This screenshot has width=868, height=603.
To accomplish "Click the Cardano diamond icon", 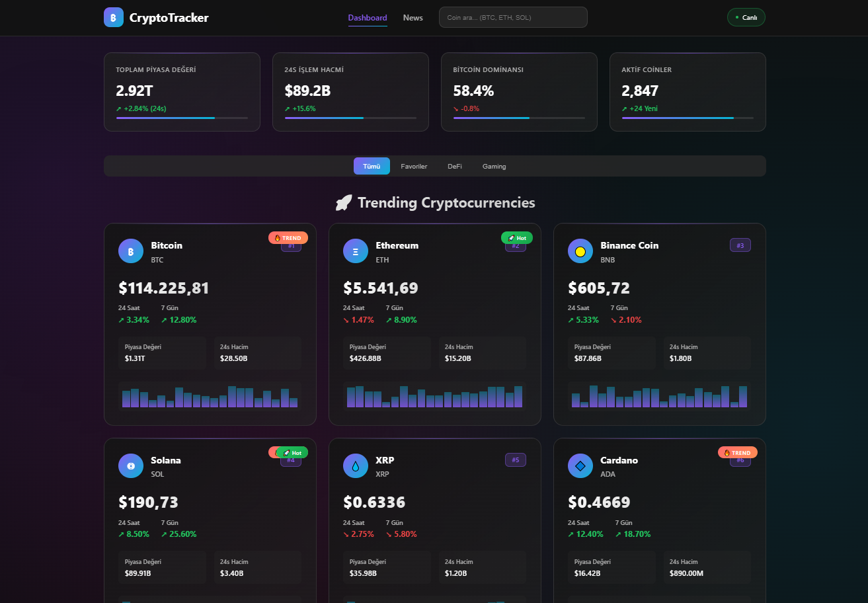I will 580,465.
